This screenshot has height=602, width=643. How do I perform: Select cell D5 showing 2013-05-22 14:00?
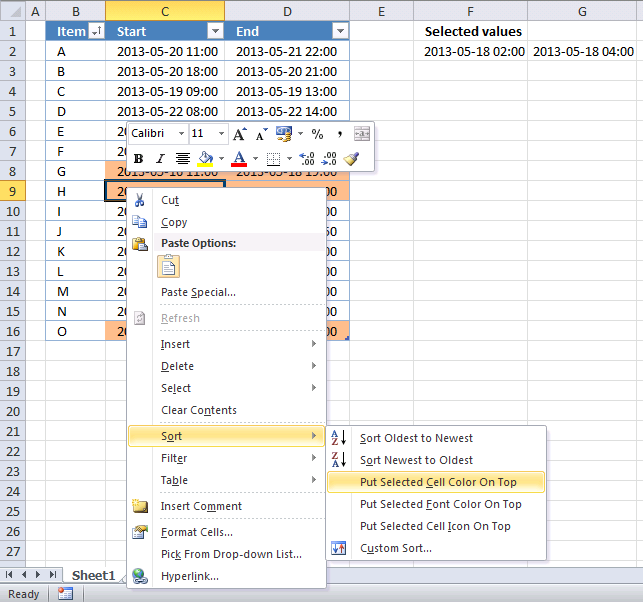point(287,111)
